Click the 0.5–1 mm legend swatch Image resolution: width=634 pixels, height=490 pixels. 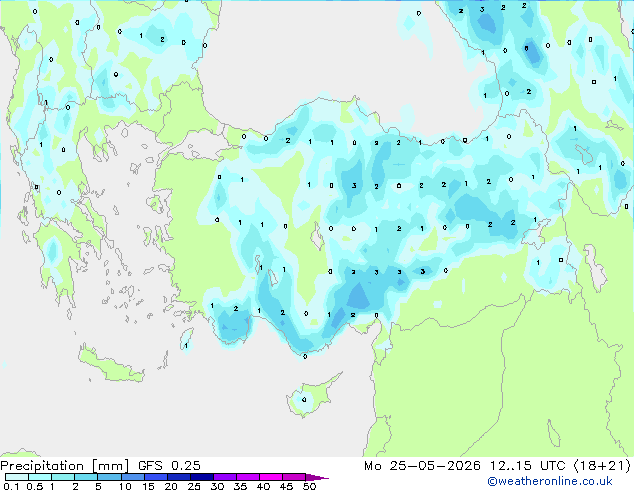(x=40, y=477)
